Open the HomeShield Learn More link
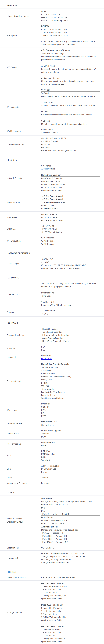Image resolution: width=104 pixels, height=644 pixels. 47,358
